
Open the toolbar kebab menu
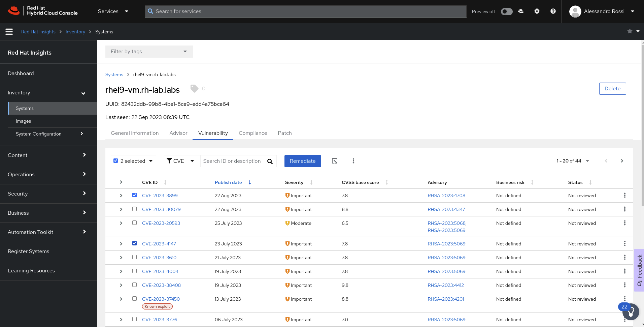click(353, 161)
